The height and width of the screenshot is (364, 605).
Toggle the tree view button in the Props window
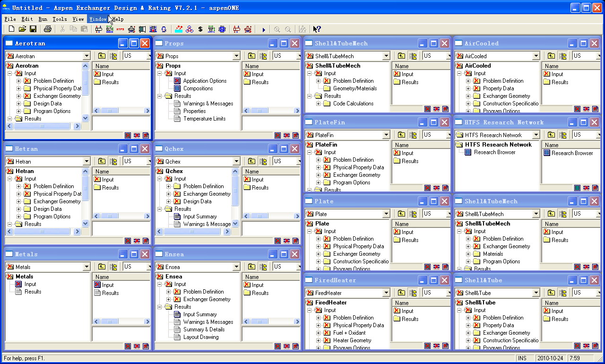pyautogui.click(x=263, y=56)
